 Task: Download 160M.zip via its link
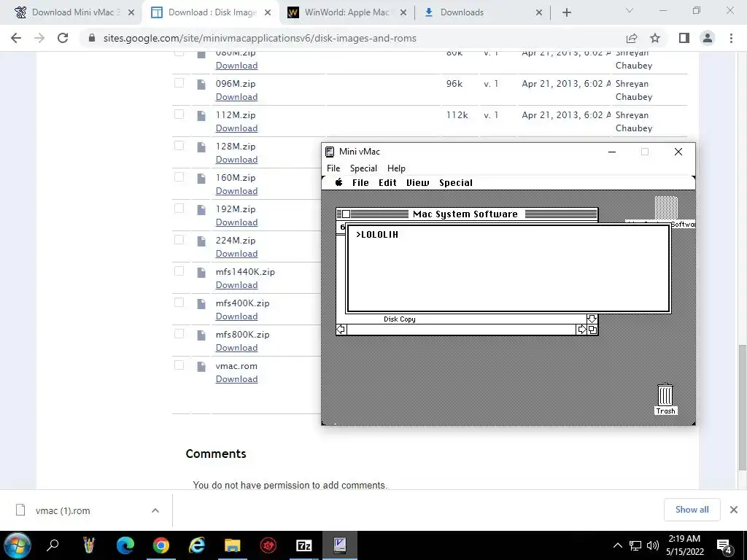click(x=236, y=191)
